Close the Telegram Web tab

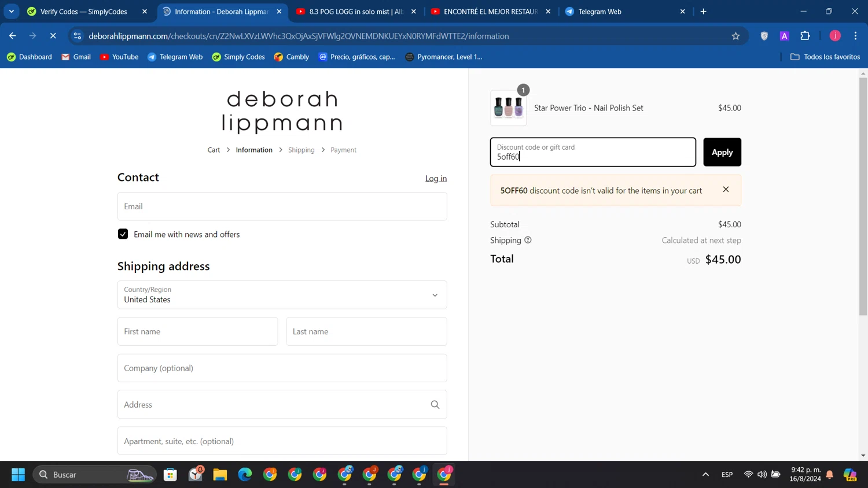(683, 12)
